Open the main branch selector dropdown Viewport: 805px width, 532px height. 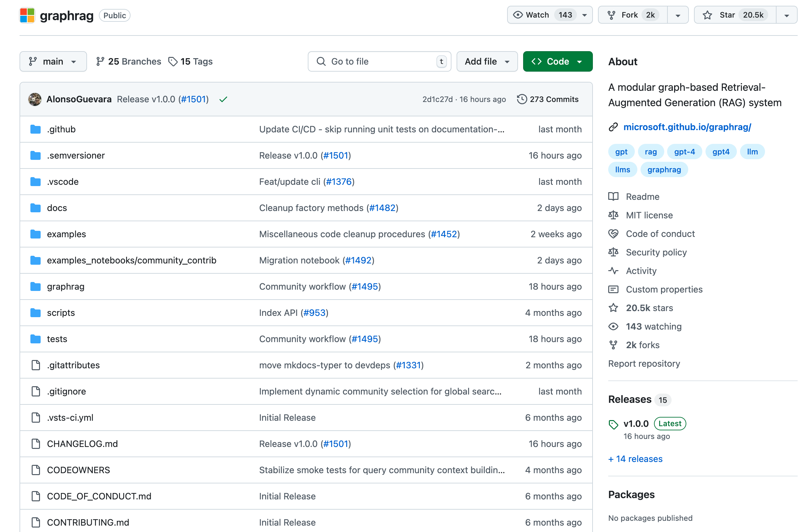coord(53,61)
